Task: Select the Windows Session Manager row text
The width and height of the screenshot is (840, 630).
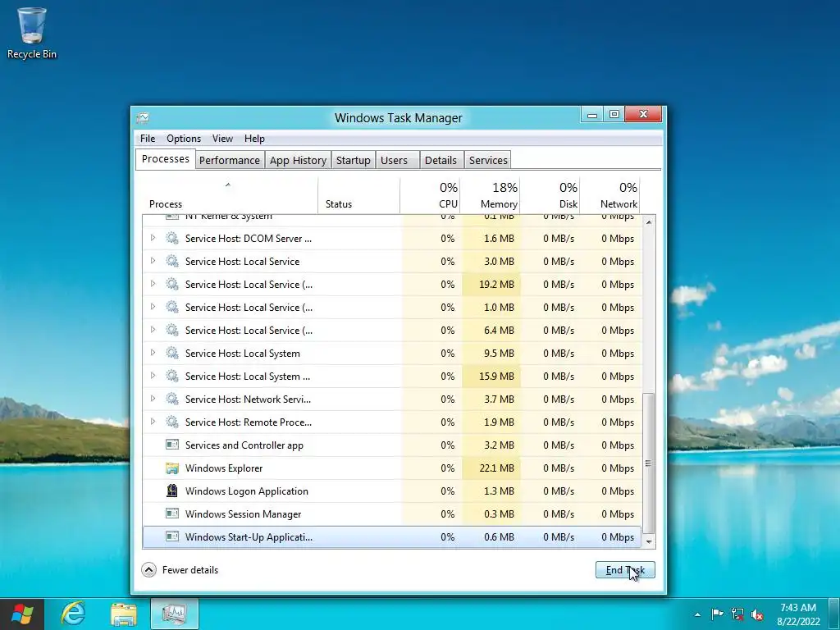Action: pos(243,514)
